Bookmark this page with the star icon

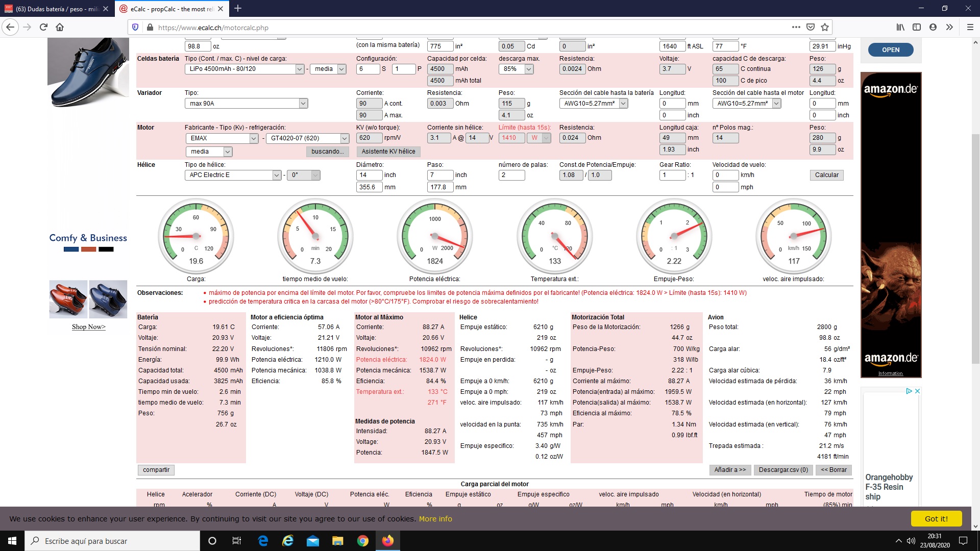[825, 28]
